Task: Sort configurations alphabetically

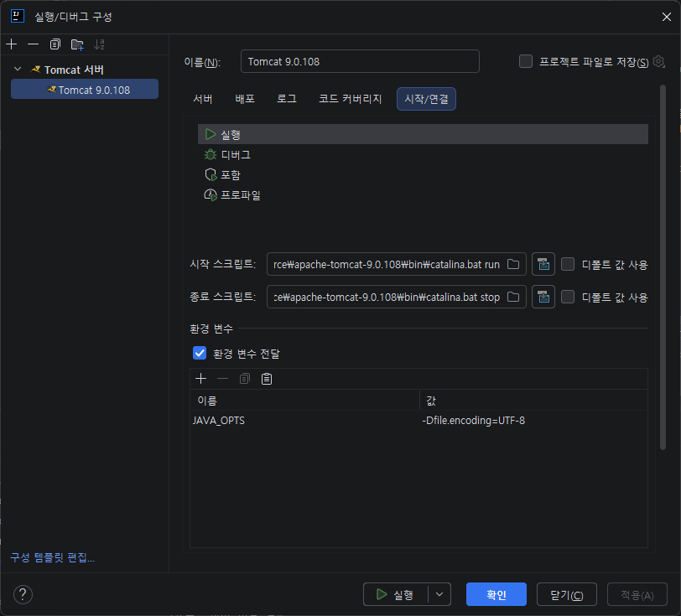Action: click(100, 44)
